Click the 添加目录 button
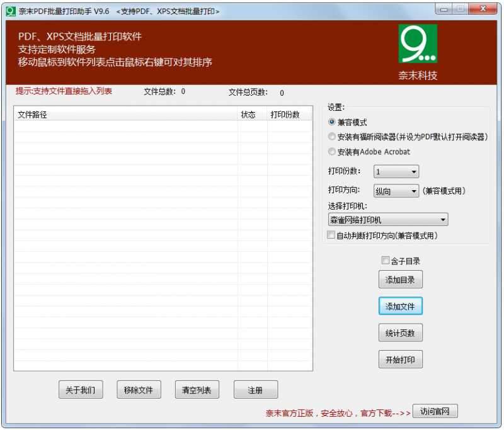The image size is (504, 430). [401, 279]
